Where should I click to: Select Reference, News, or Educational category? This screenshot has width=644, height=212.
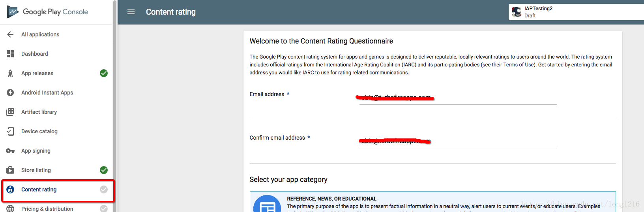[432, 202]
